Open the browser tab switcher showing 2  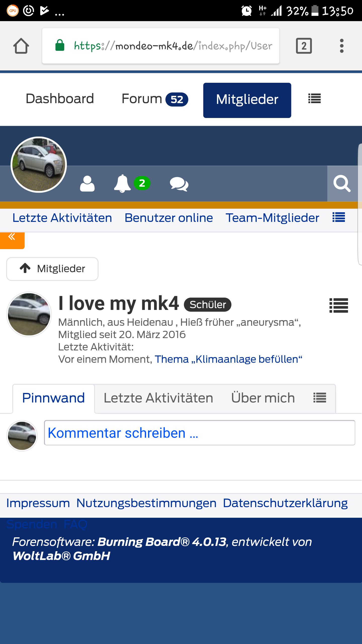point(304,46)
